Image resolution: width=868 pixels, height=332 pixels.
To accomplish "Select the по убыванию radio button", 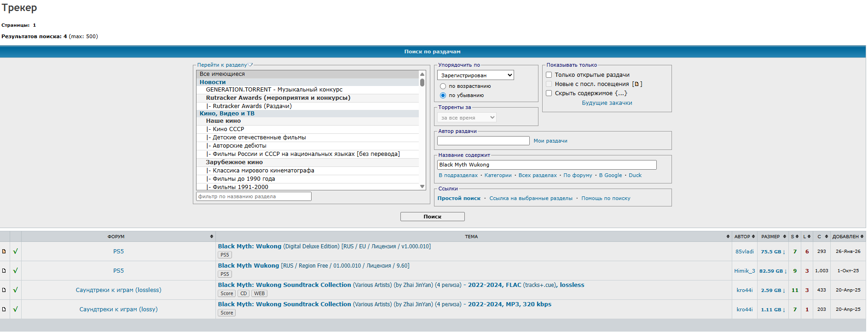I will coord(443,95).
